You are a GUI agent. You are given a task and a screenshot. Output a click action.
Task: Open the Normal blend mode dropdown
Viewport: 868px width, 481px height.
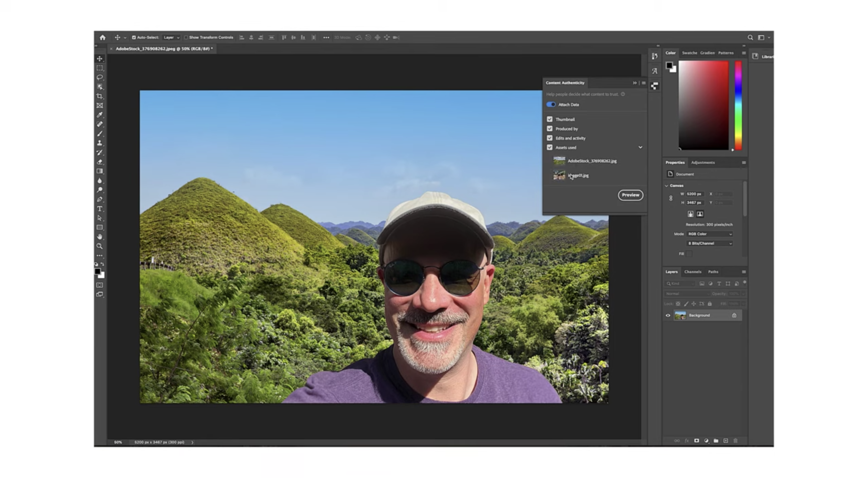coord(687,294)
